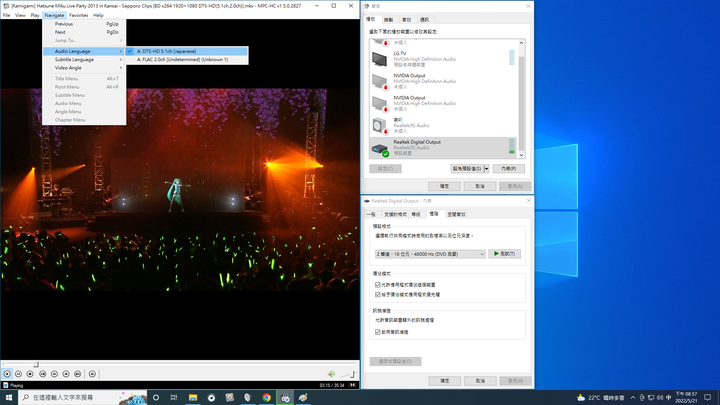Image resolution: width=720 pixels, height=405 pixels.
Task: Expand the Subtitle Language submenu
Action: pyautogui.click(x=84, y=60)
